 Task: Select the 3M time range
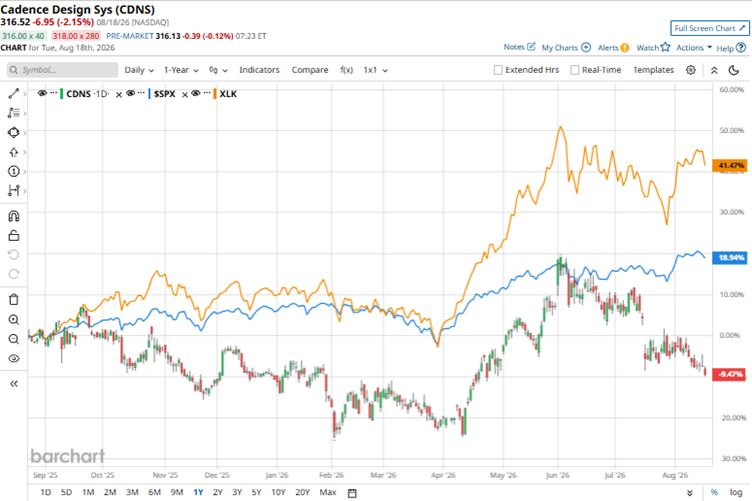click(x=132, y=492)
